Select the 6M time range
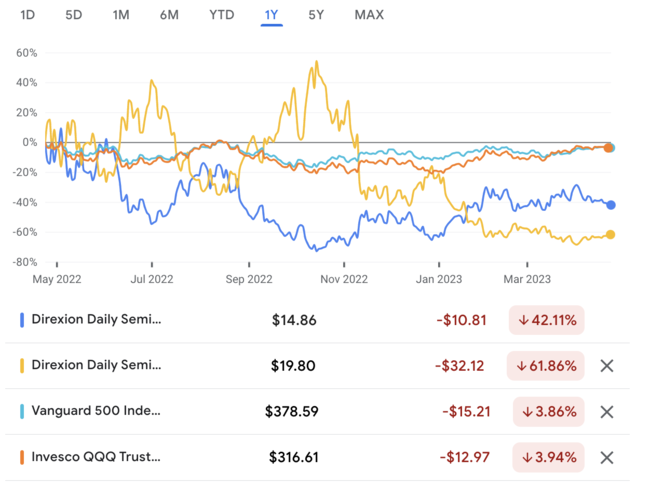The height and width of the screenshot is (486, 650). pos(169,15)
